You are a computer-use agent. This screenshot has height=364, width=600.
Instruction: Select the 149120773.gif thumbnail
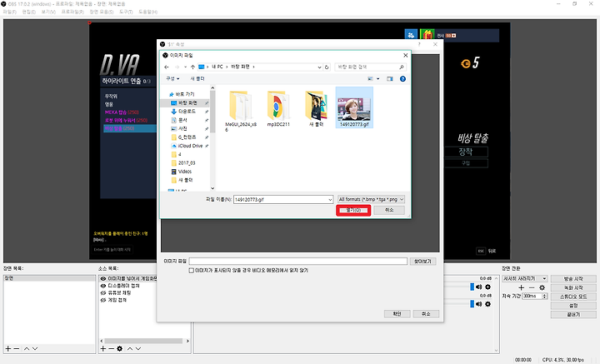[x=354, y=107]
